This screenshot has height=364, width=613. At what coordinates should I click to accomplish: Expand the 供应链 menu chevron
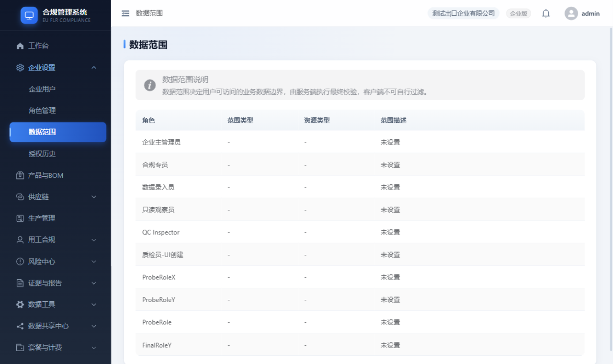[x=94, y=197]
